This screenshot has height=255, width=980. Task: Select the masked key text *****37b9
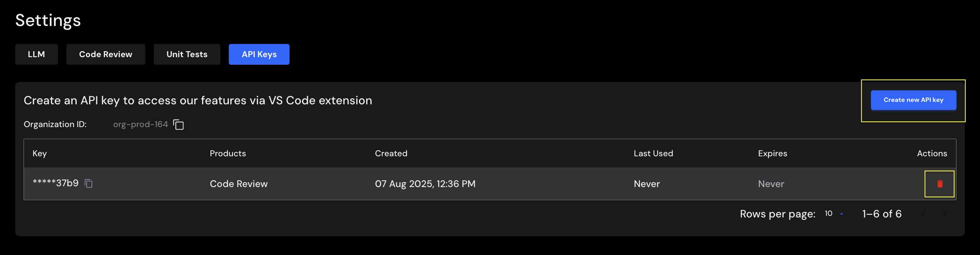[x=56, y=183]
